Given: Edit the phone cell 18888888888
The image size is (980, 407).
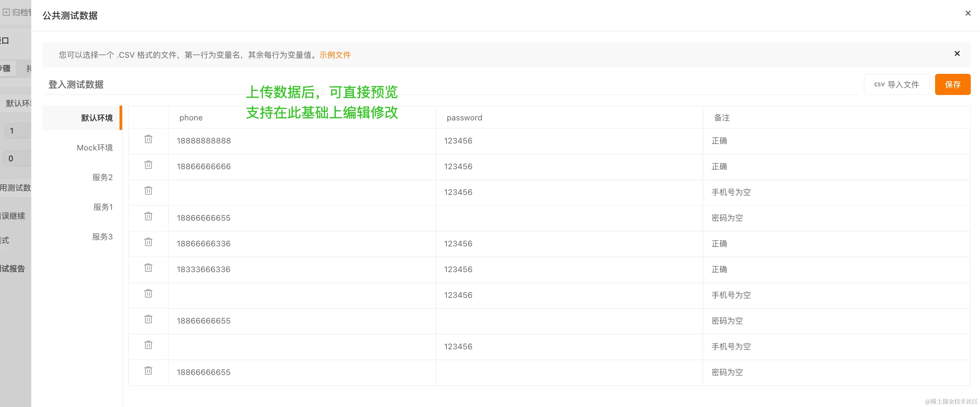Looking at the screenshot, I should coord(204,141).
